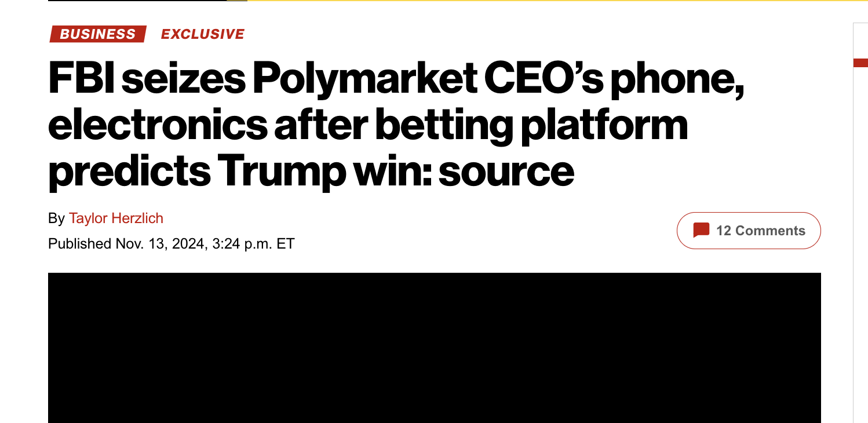Click the number 12 in the comments button
Viewport: 868px width, 423px height.
724,231
